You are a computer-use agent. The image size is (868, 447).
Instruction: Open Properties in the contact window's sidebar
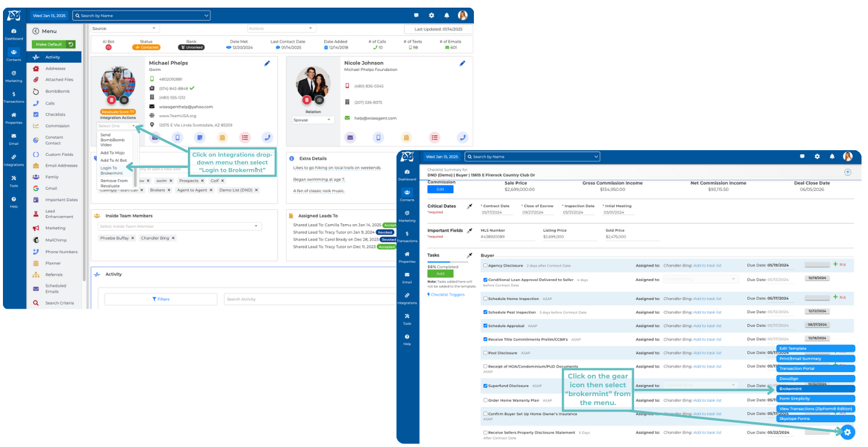click(14, 118)
